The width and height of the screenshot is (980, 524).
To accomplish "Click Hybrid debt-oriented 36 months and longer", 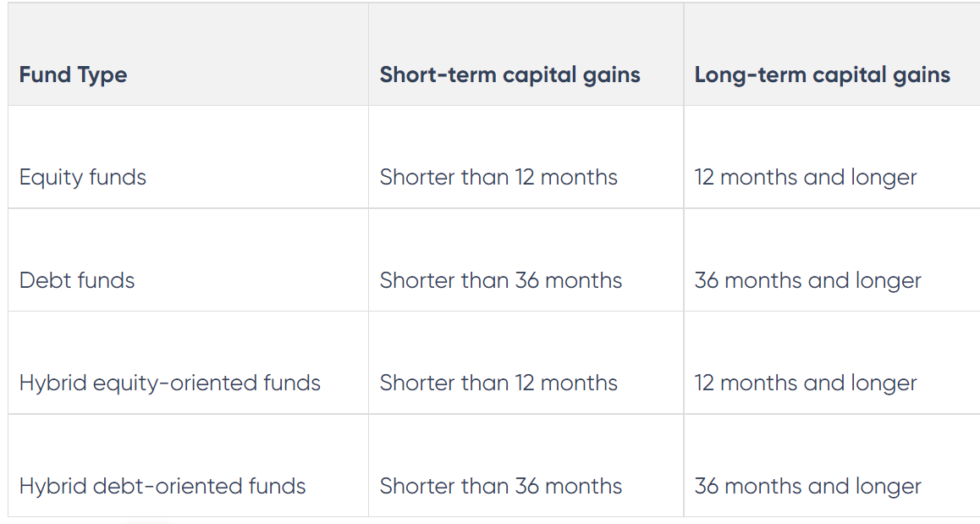I will coord(808,486).
